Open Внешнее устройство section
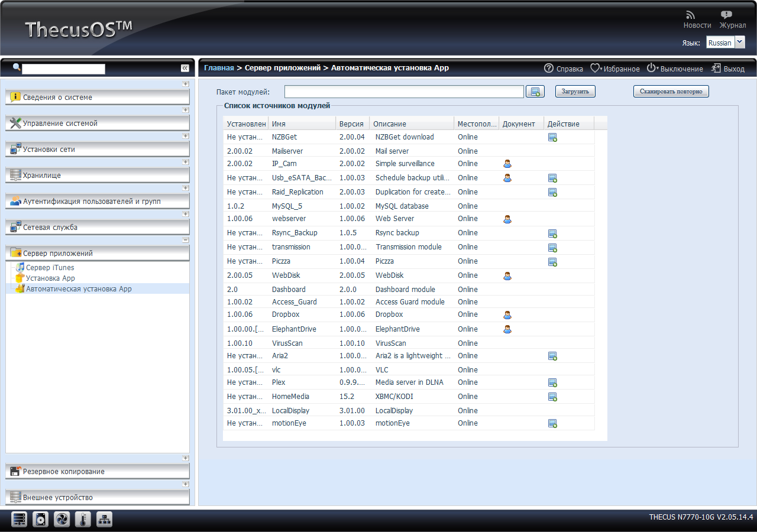 click(98, 497)
